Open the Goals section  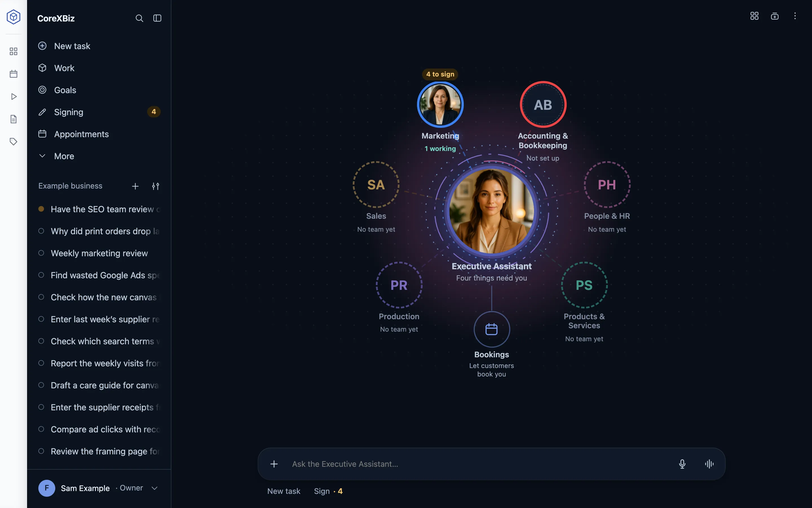(x=99, y=90)
